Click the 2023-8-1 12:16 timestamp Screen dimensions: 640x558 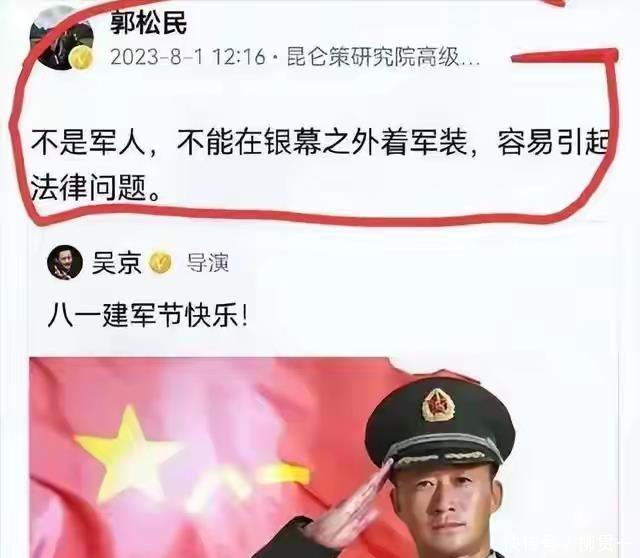click(x=188, y=57)
